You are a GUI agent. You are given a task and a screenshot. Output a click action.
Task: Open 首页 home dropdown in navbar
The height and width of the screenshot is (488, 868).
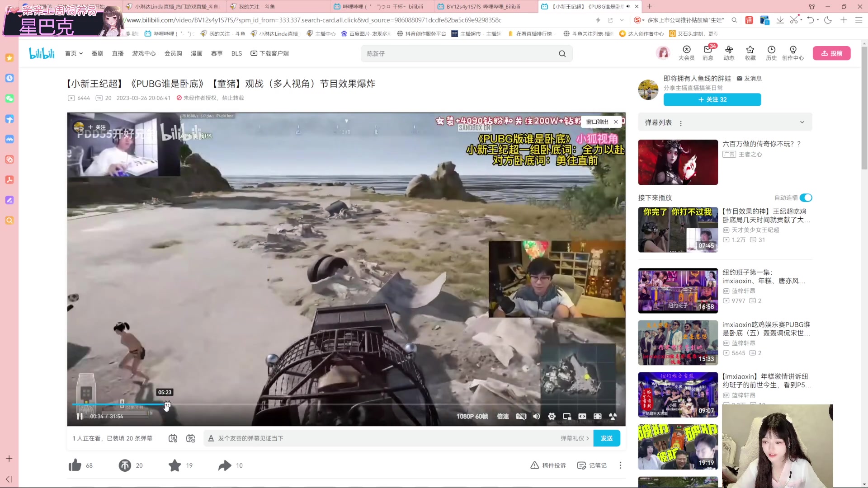(74, 53)
